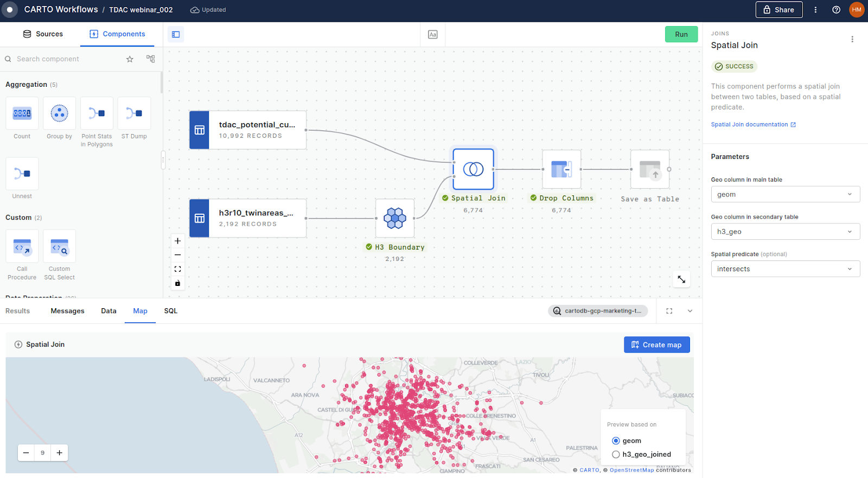Image resolution: width=868 pixels, height=478 pixels.
Task: Click the h3r10_twinareas_ source node
Action: pyautogui.click(x=248, y=218)
